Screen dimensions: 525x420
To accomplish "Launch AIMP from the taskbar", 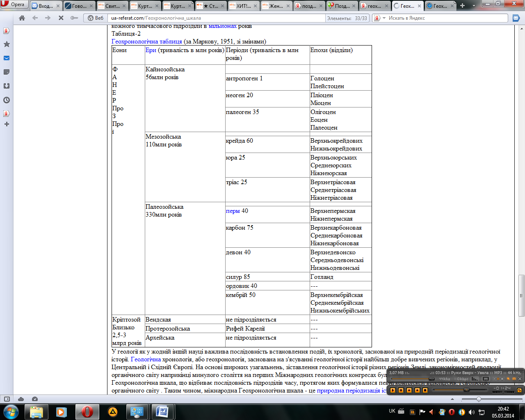I will coord(113,412).
